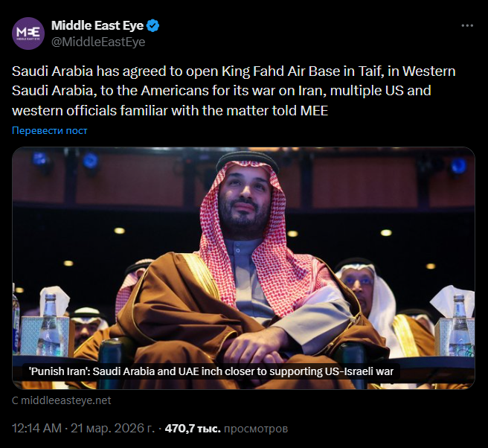Click the water bottle at photo's right edge
Viewport: 488px width, 448px height.
click(x=458, y=321)
